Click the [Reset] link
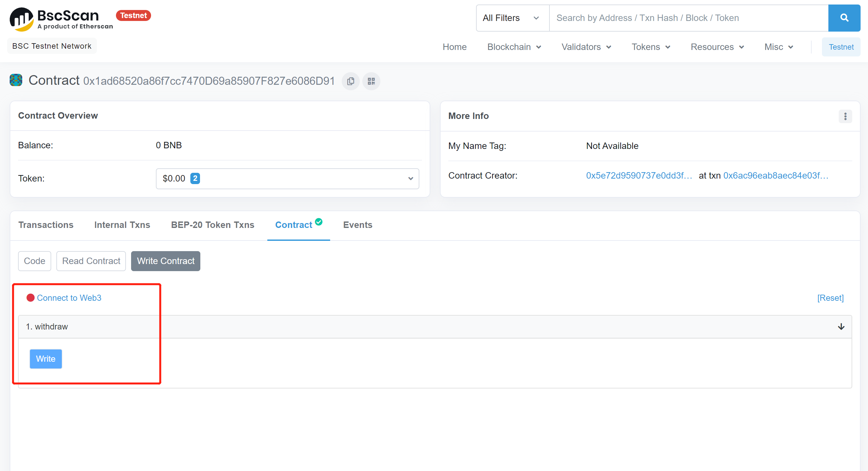 pos(830,298)
